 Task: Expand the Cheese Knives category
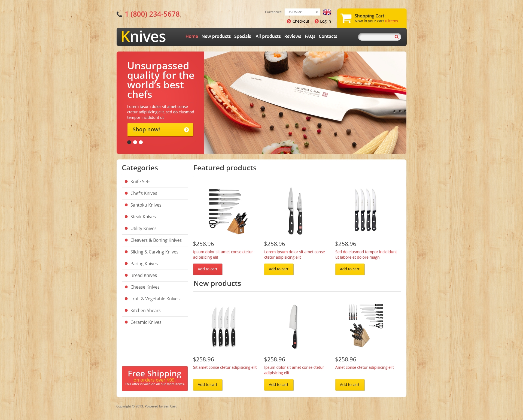tap(145, 287)
